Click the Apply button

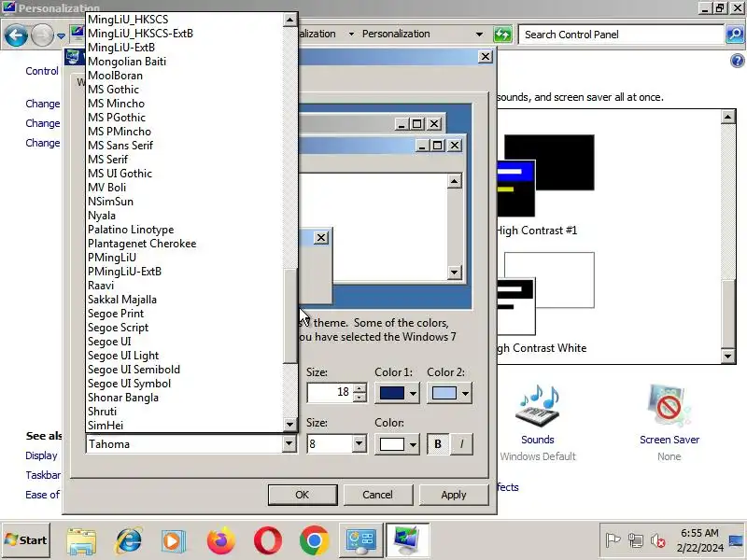tap(454, 495)
